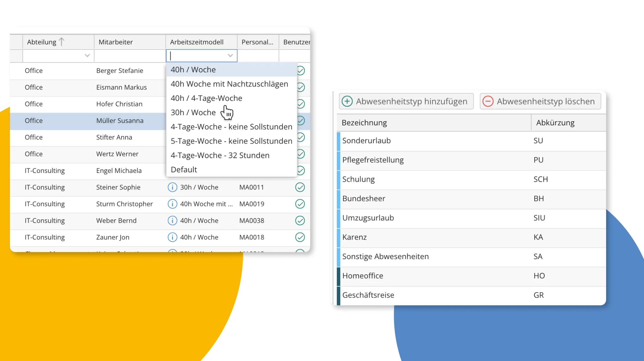This screenshot has height=361, width=644.
Task: Click the info icon in Weber Bernd's row
Action: point(172,221)
